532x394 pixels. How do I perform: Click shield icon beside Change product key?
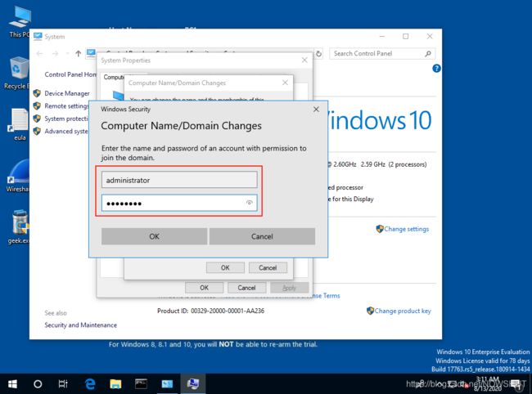pos(370,311)
